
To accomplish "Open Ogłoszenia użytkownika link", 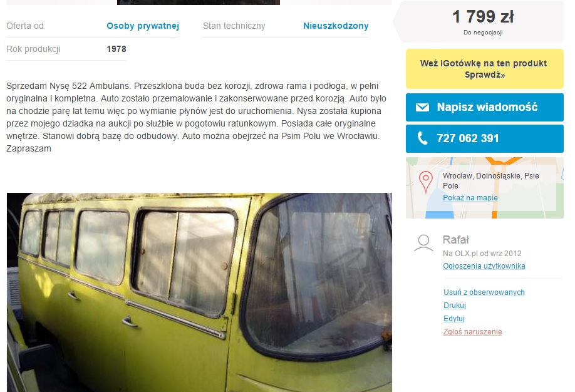I will [x=484, y=266].
